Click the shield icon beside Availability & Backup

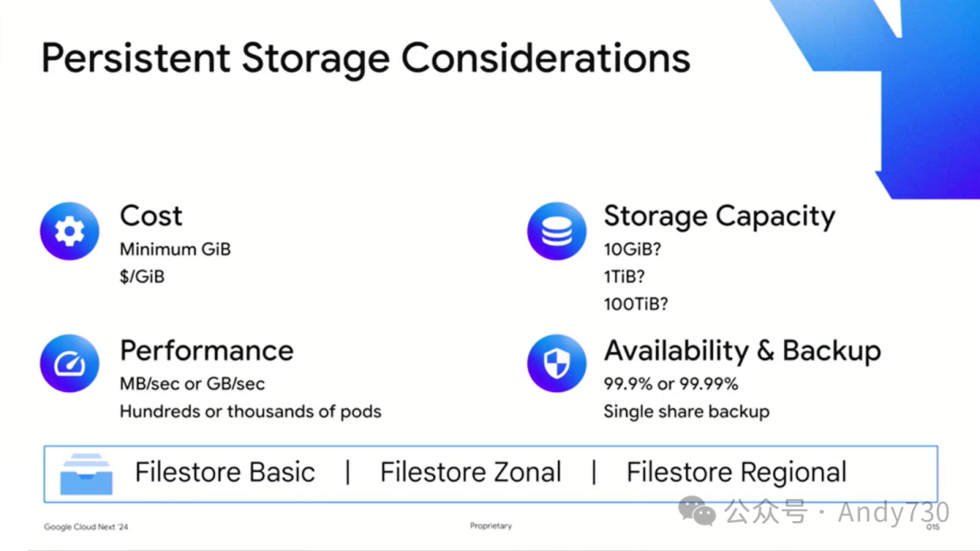[x=556, y=364]
